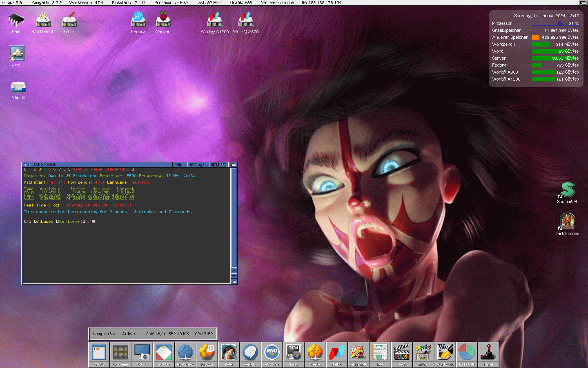This screenshot has width=588, height=368.
Task: Open the GoldED editor icon
Action: click(163, 354)
